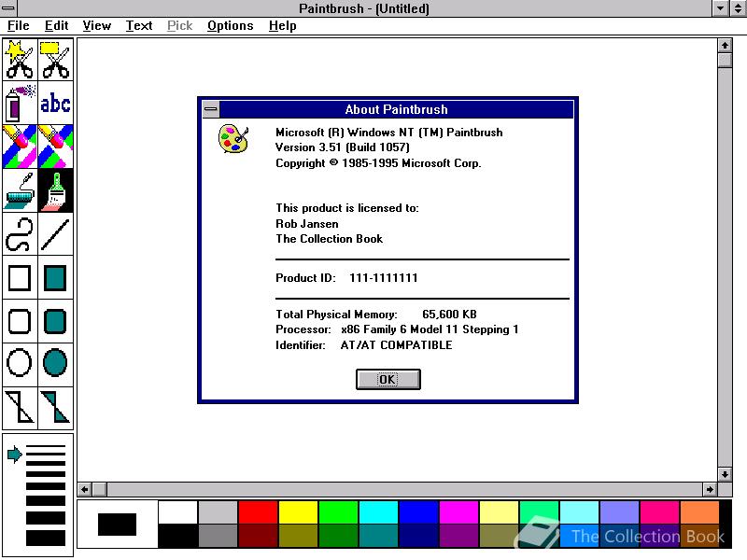Open the About dialog control menu box
Screen dimensions: 747x560
click(211, 109)
